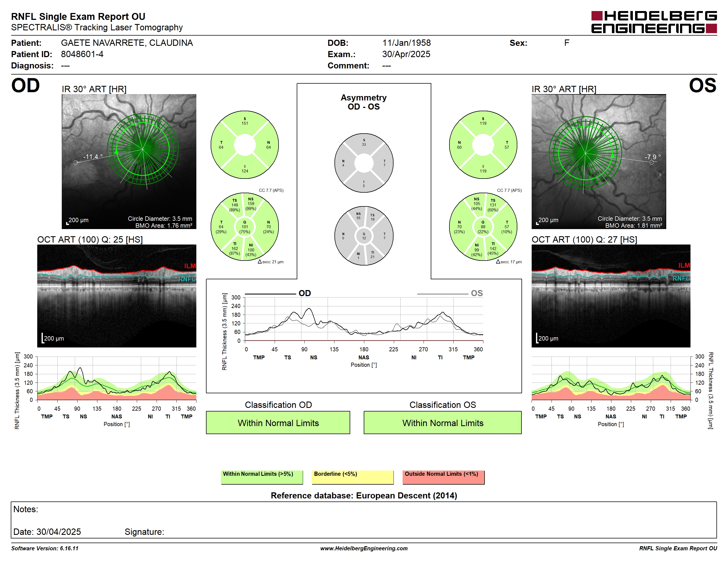The height and width of the screenshot is (563, 728).
Task: Click the Borderline (<5%) legend swatch
Action: click(353, 477)
